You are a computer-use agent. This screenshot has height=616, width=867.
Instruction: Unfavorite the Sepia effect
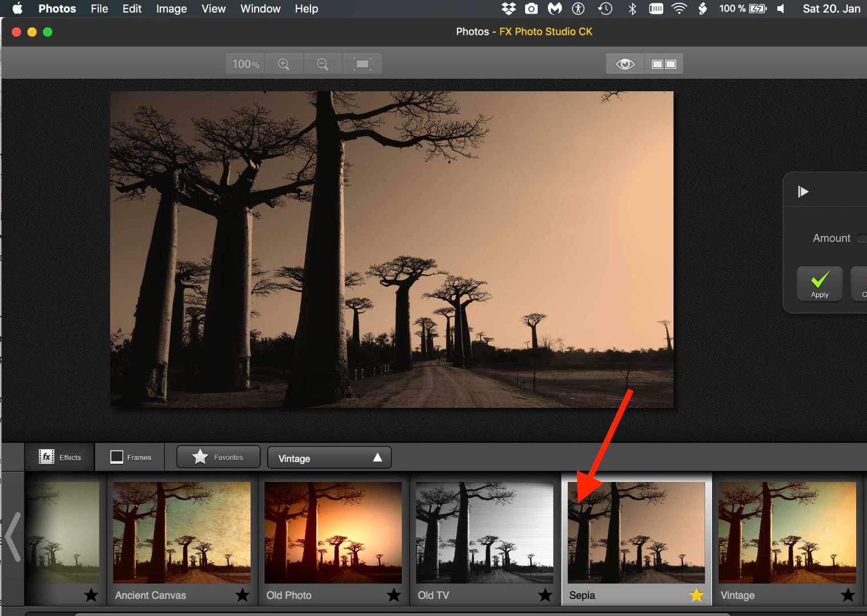696,595
